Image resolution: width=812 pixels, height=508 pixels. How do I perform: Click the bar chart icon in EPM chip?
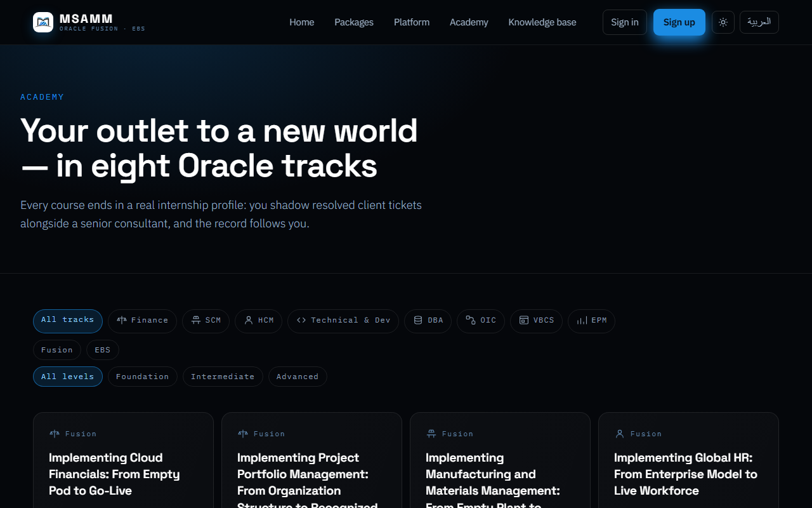click(582, 321)
